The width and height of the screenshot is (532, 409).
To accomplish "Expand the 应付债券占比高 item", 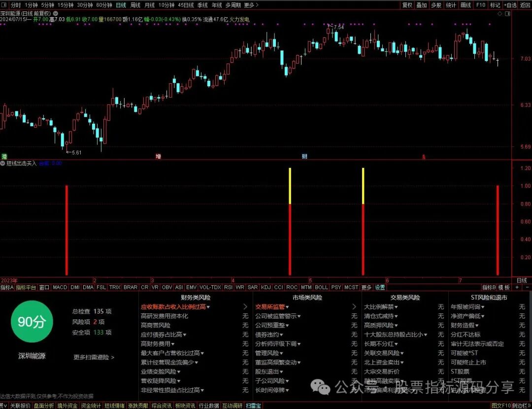I will (164, 335).
